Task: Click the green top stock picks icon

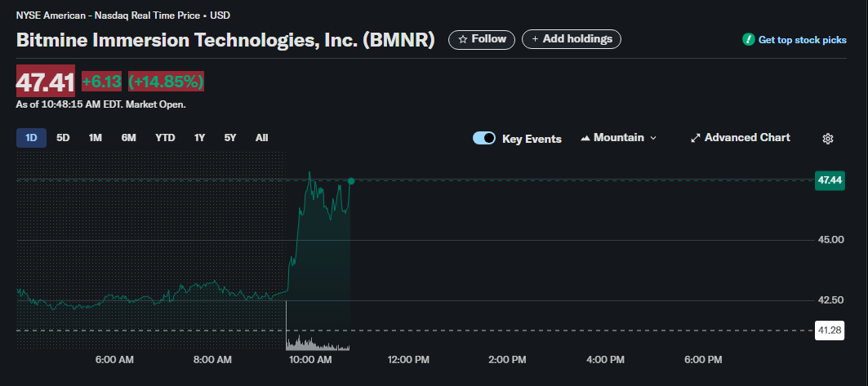Action: pyautogui.click(x=749, y=40)
